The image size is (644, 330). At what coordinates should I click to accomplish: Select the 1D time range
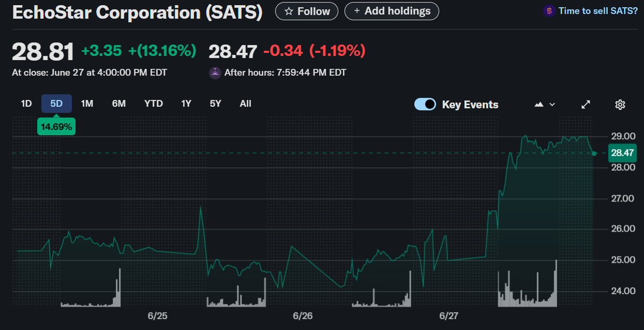[x=26, y=104]
